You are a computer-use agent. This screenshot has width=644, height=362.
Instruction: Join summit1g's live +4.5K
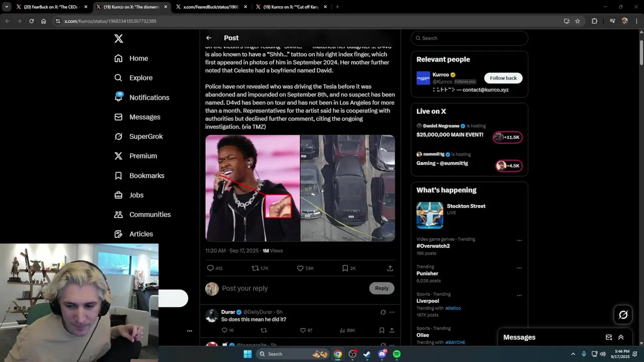(509, 166)
